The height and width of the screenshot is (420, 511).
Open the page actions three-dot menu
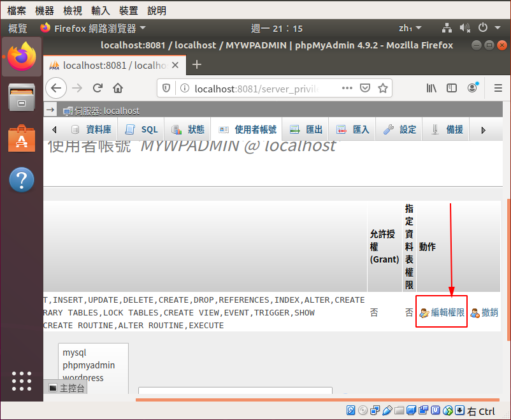347,88
